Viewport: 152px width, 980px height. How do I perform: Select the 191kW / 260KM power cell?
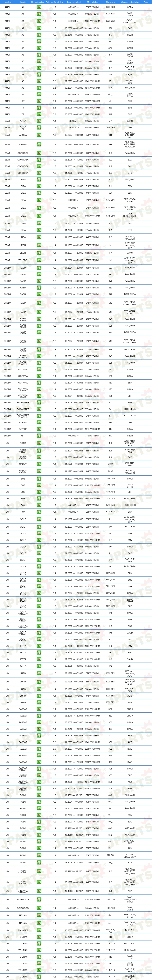click(x=92, y=429)
